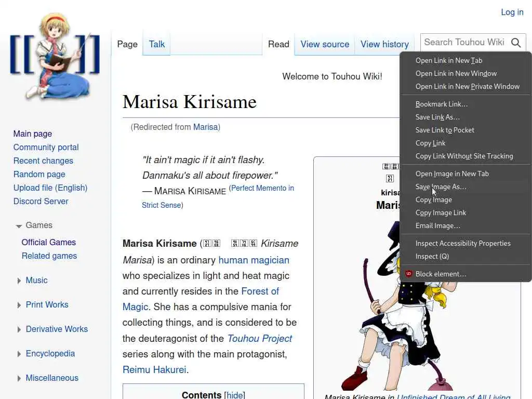Open Random page link
The image size is (532, 399).
click(39, 175)
